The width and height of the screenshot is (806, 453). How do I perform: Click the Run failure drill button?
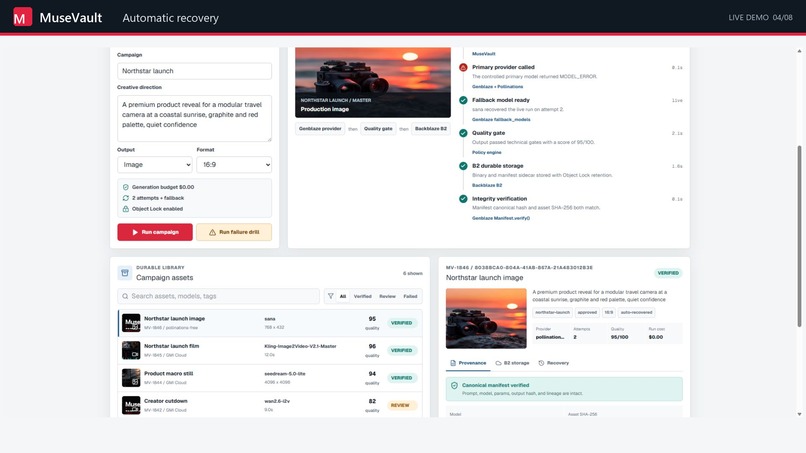click(x=234, y=232)
